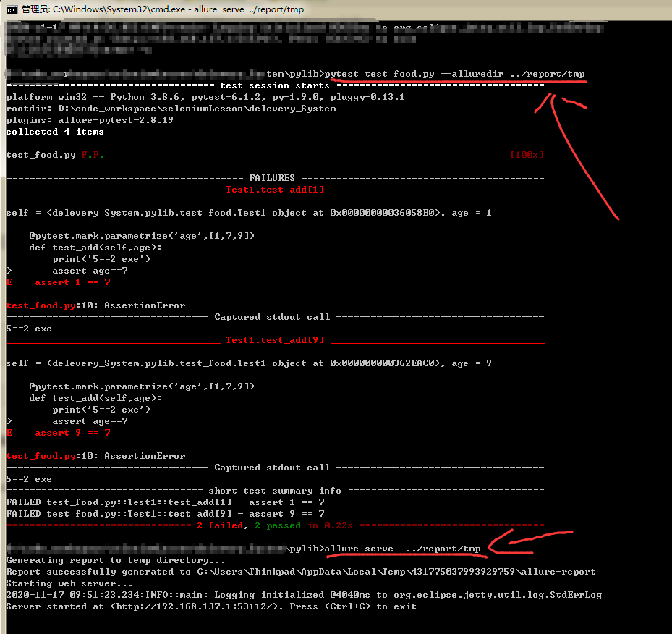Click the command 'allure serve ../report/tmp'
This screenshot has width=672, height=634.
(402, 549)
